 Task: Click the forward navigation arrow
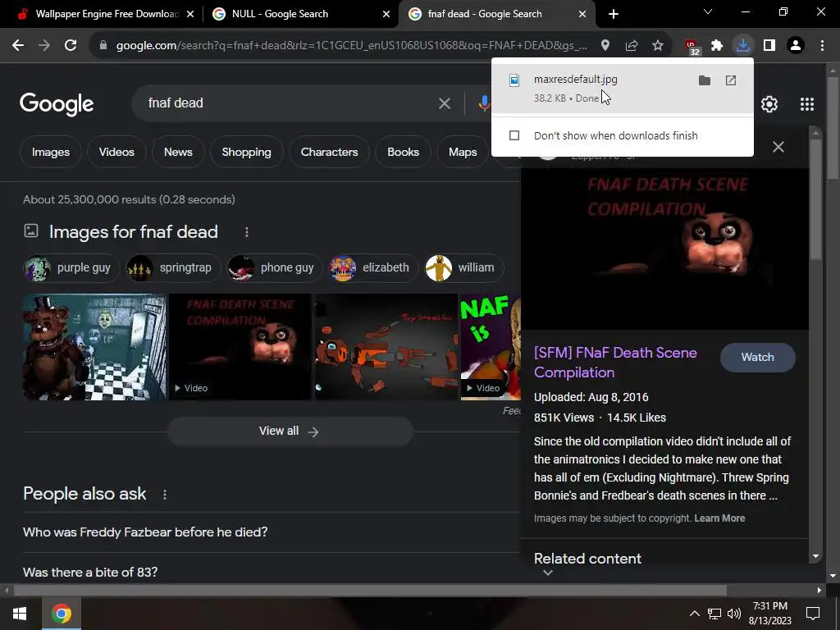[44, 46]
